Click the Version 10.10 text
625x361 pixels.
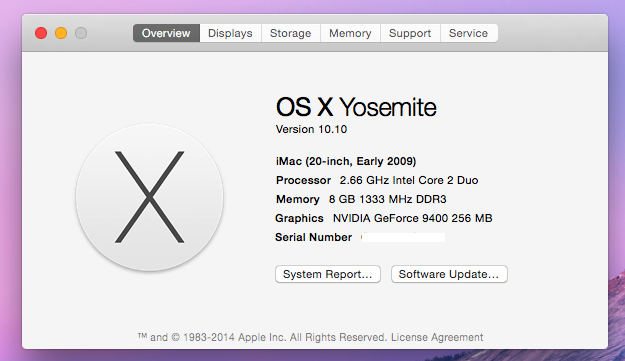(x=311, y=129)
